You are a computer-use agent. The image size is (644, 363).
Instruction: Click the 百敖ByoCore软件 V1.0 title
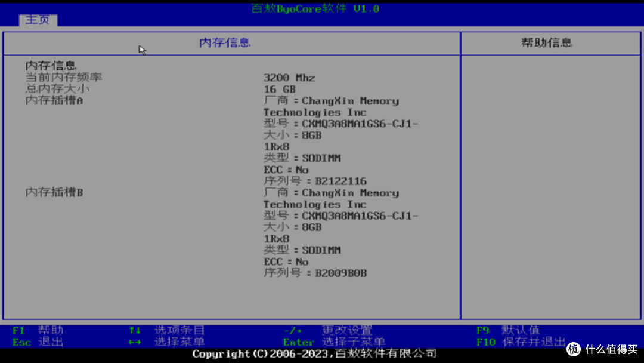(315, 8)
